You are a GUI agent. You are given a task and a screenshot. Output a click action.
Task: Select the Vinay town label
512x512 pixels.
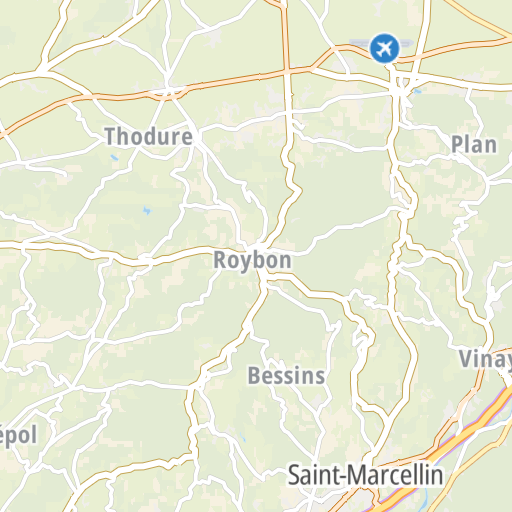[485, 359]
